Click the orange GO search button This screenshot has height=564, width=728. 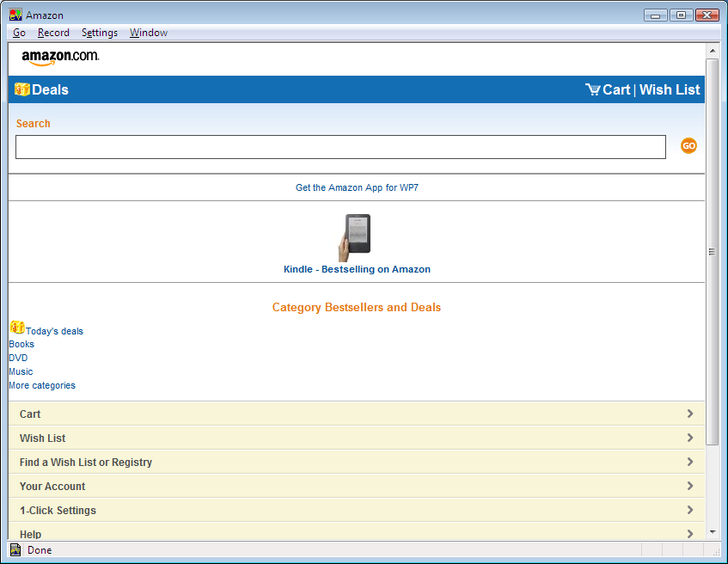(688, 146)
